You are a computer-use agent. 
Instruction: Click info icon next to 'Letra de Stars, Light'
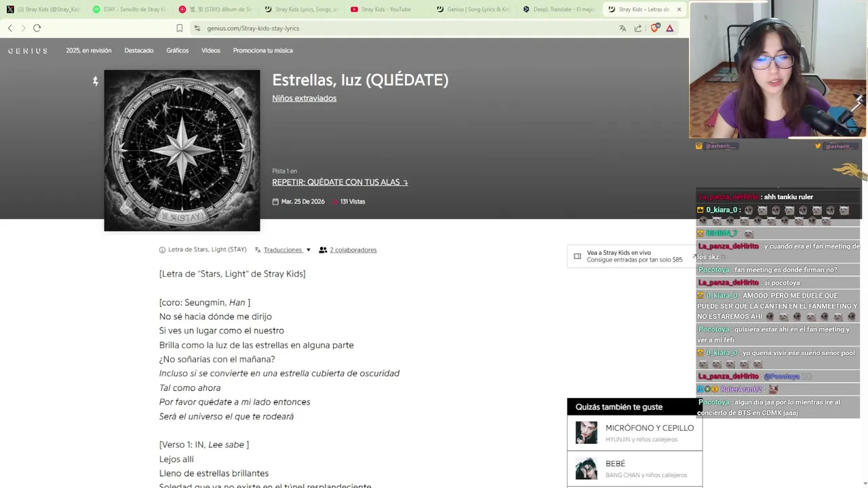click(x=162, y=250)
